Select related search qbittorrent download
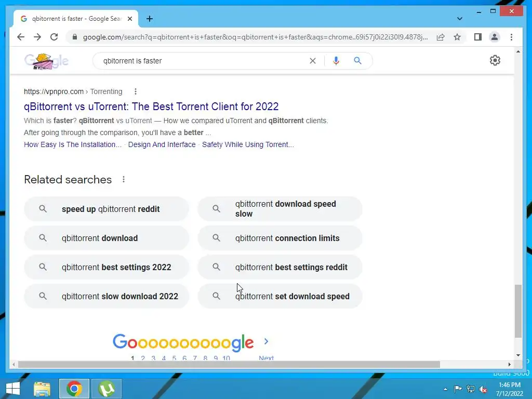Screen dimensions: 532x399 [x=107, y=238]
